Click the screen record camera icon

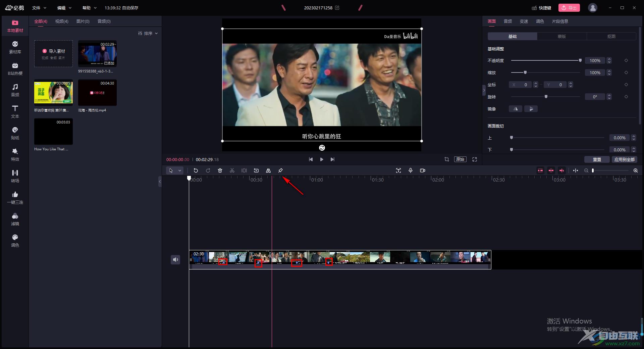pyautogui.click(x=423, y=170)
